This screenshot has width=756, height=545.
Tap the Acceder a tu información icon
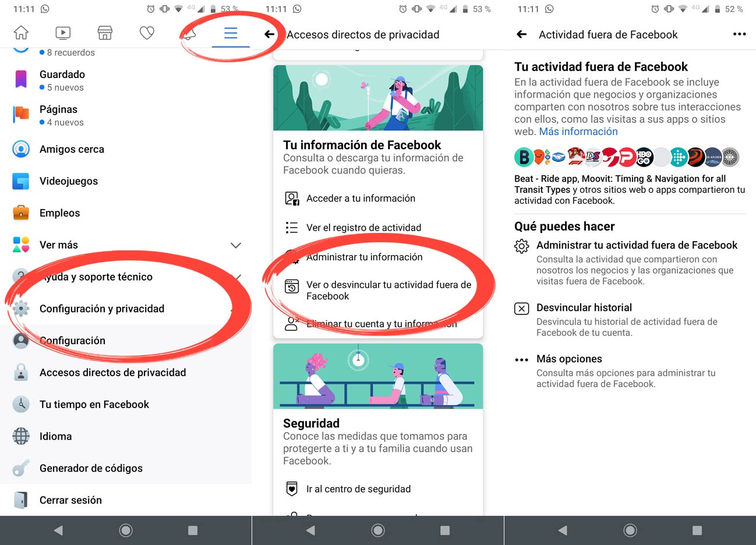[292, 199]
